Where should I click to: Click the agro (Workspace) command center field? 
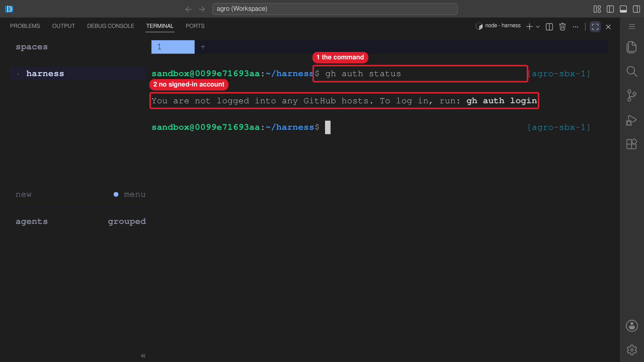pos(335,9)
